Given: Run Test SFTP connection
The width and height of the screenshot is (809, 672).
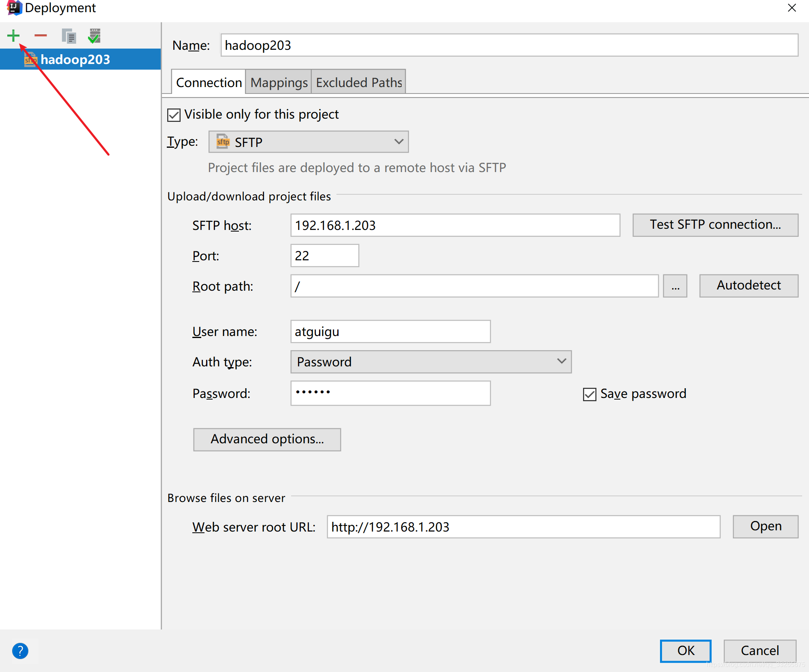Looking at the screenshot, I should point(715,225).
